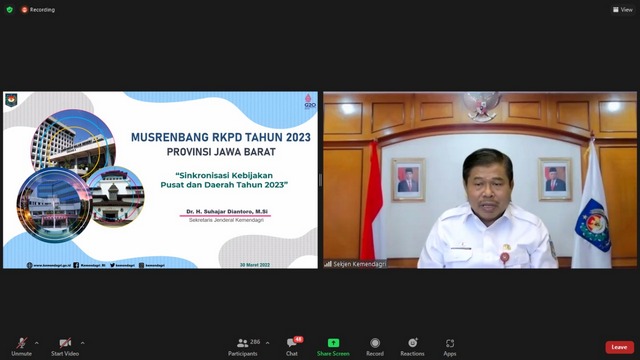Open the Chat panel
The height and width of the screenshot is (360, 640).
pos(292,347)
